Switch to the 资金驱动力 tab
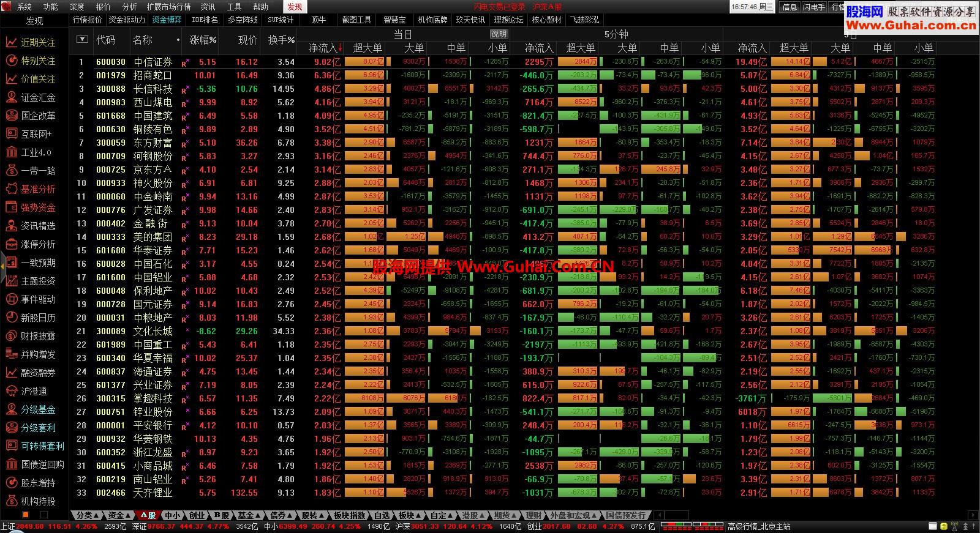This screenshot has width=980, height=533. pos(127,20)
